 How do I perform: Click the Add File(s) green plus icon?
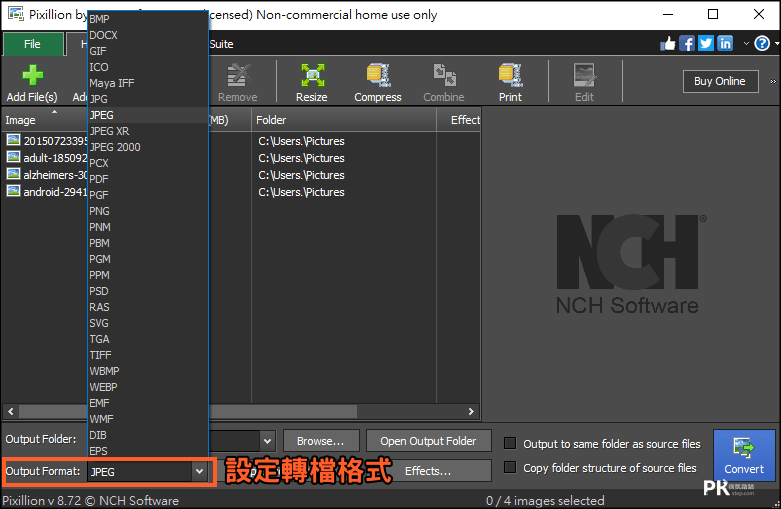[32, 75]
